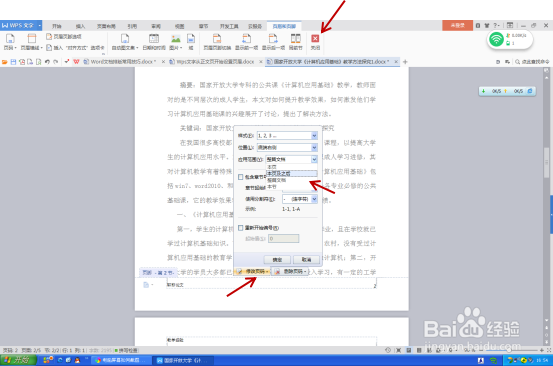This screenshot has width=553, height=366.
Task: Open the Delete Page Number dropdown button
Action: (290, 272)
